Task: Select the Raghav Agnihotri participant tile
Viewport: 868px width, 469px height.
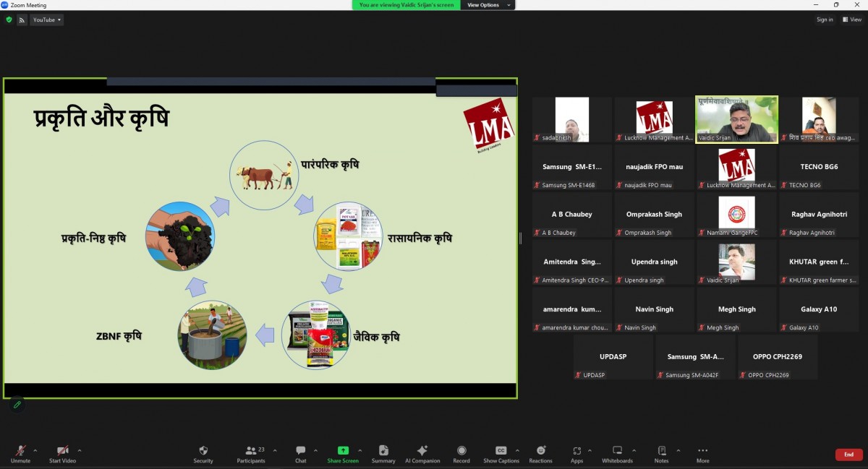Action: pyautogui.click(x=819, y=214)
